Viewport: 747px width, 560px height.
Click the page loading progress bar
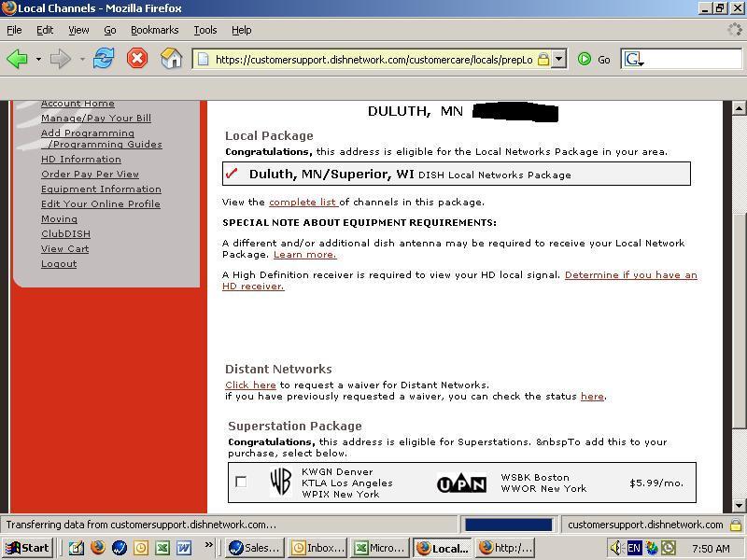coord(508,525)
